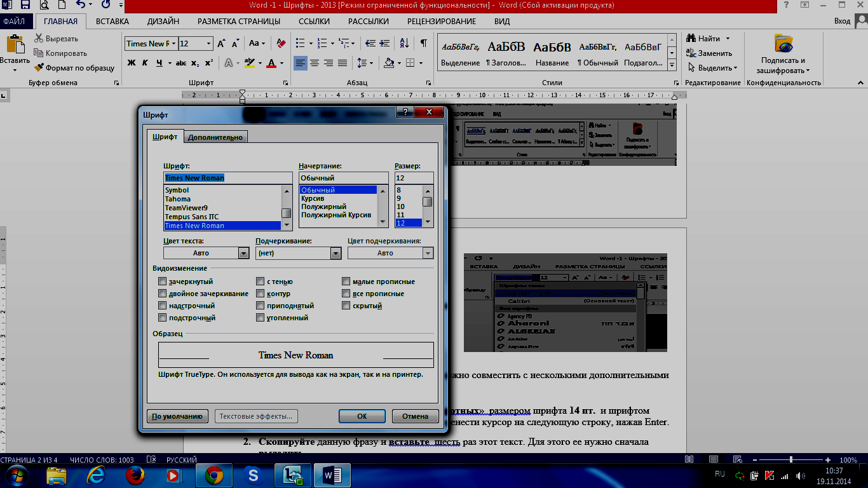The width and height of the screenshot is (868, 488).
Task: Click OK button in Font dialog
Action: [x=362, y=416]
